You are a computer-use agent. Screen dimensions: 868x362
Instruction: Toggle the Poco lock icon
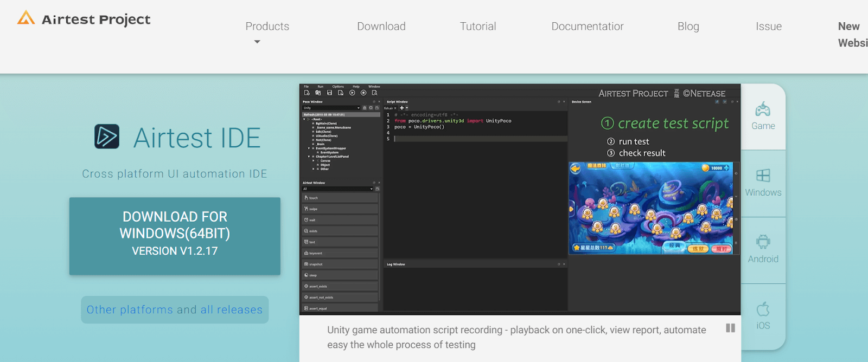(x=365, y=108)
